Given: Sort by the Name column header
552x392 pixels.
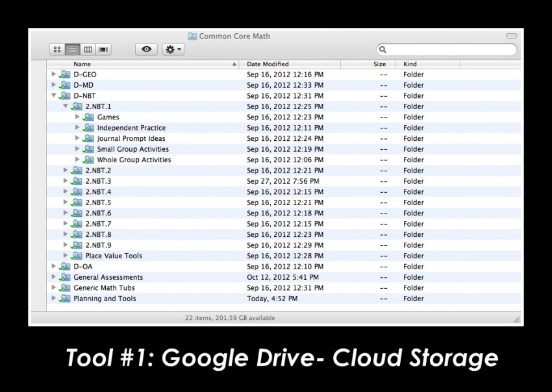Looking at the screenshot, I should tap(143, 64).
